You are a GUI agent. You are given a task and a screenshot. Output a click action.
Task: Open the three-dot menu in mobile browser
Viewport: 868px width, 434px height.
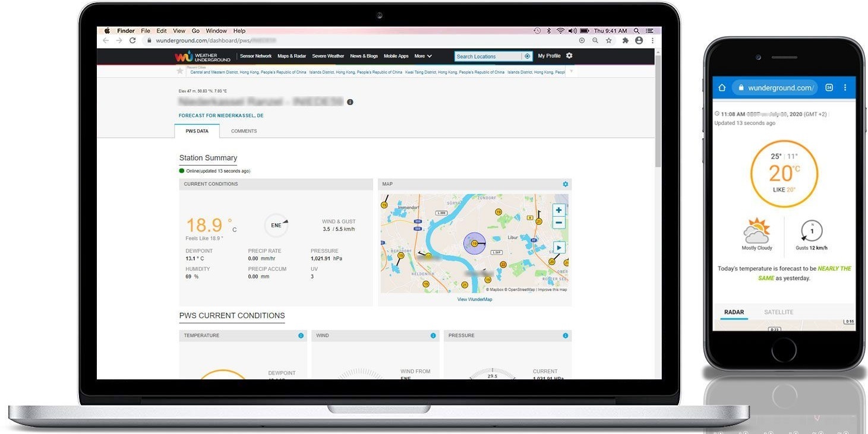(x=845, y=88)
